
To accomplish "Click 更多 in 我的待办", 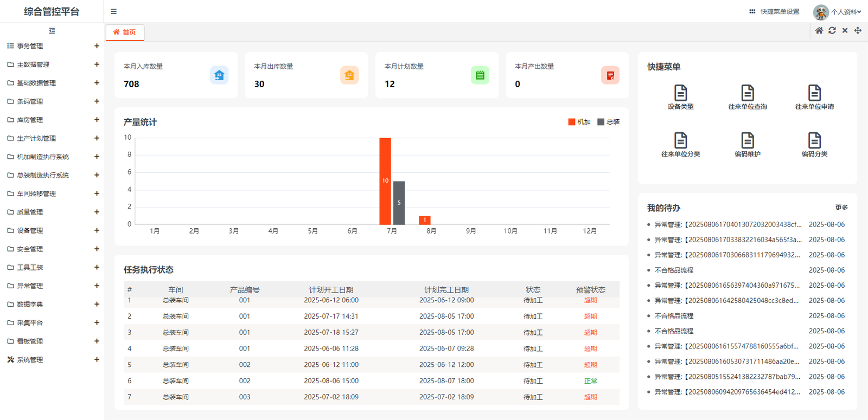I will pos(841,208).
